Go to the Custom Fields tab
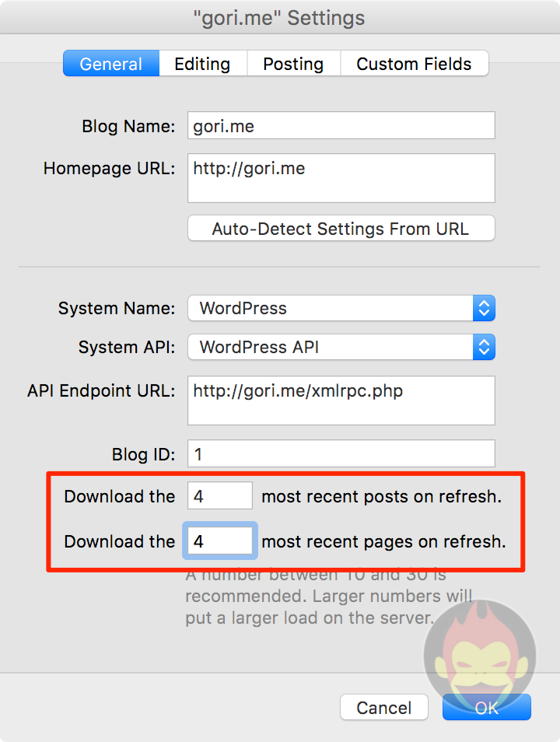This screenshot has width=560, height=742. coord(414,64)
